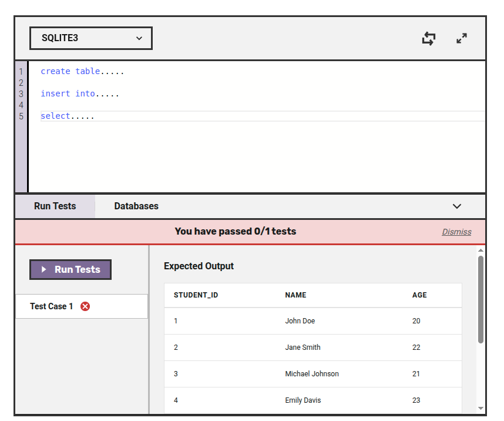Click age value 23
504x421 pixels.
[x=416, y=400]
